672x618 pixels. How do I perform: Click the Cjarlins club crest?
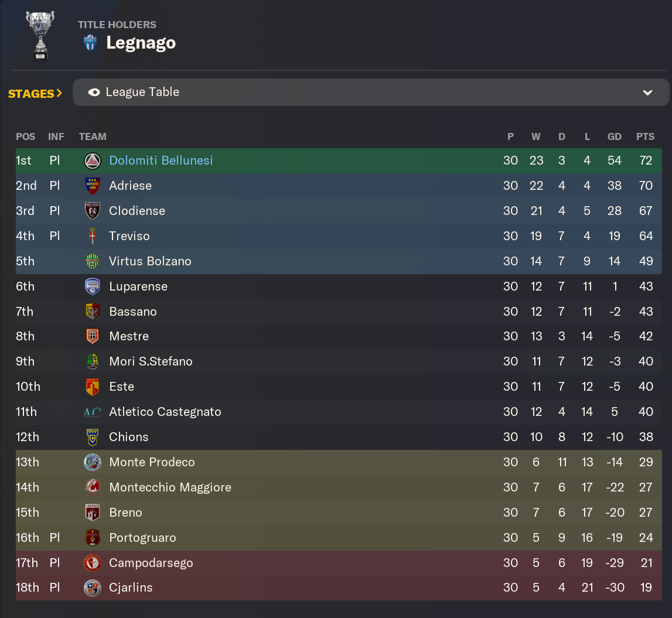coord(92,588)
